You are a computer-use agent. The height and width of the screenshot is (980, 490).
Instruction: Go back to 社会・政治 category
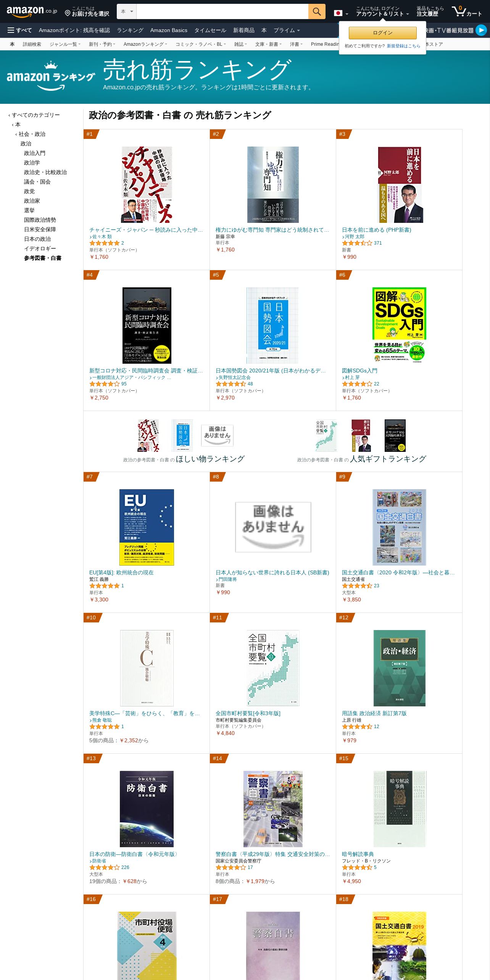[x=32, y=134]
